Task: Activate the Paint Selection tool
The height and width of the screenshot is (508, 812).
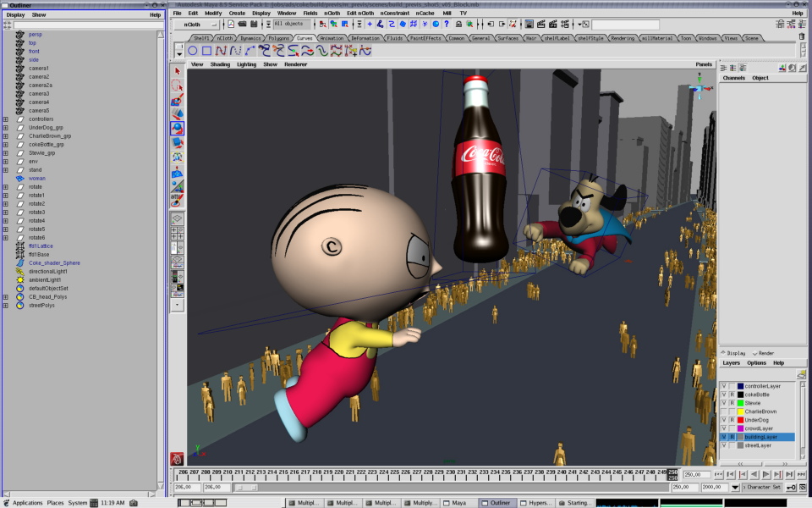Action: (x=177, y=100)
